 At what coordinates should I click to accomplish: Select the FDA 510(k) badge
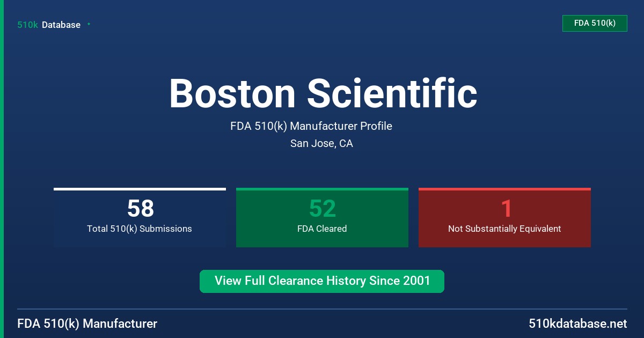(595, 23)
